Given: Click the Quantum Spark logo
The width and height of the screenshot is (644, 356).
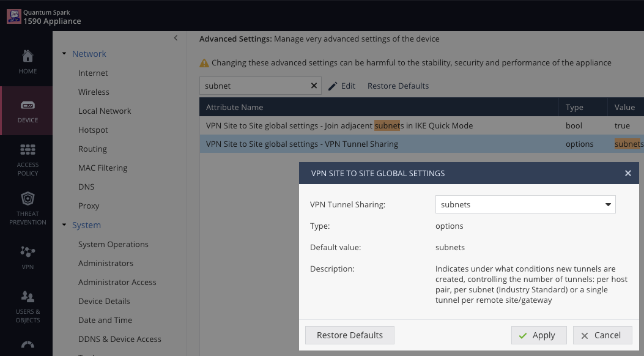Looking at the screenshot, I should [14, 15].
